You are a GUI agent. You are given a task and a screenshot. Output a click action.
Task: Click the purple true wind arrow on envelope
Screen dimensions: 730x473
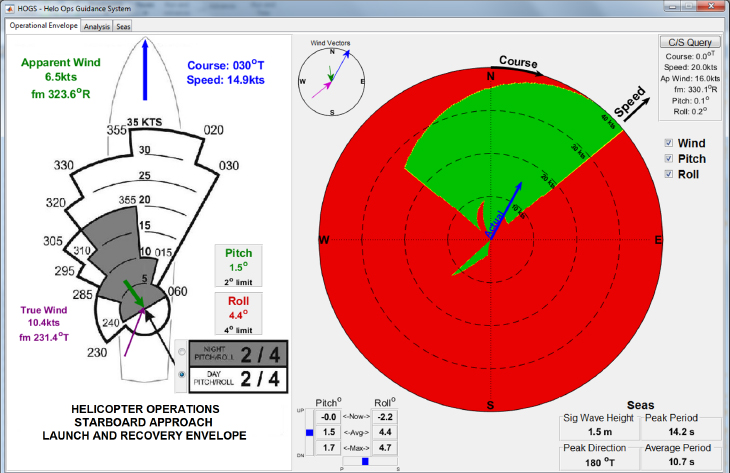tap(134, 332)
